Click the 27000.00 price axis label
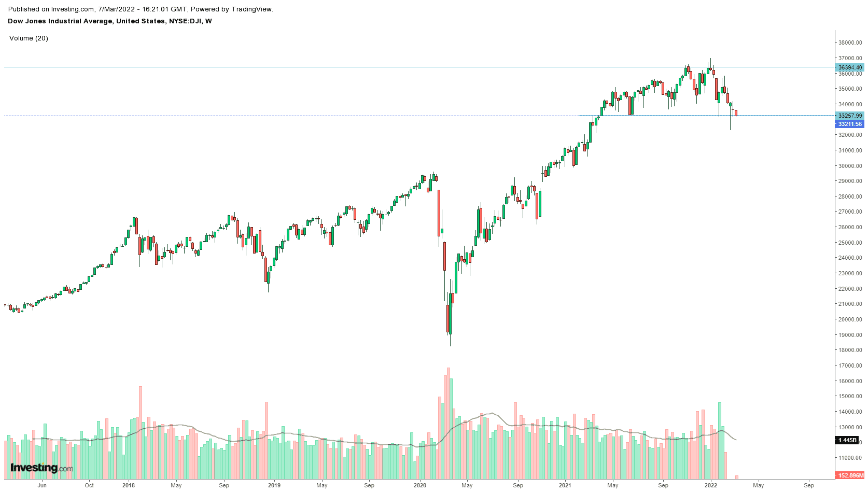 pos(850,212)
